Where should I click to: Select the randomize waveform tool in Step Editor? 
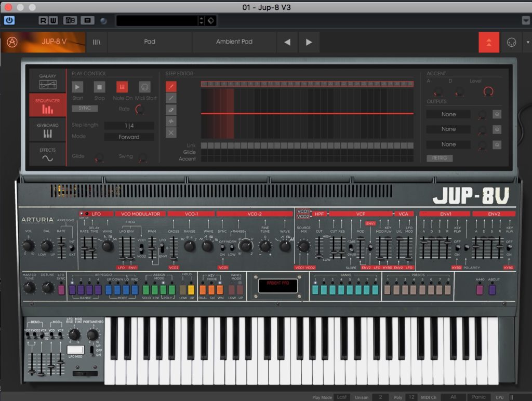(171, 121)
